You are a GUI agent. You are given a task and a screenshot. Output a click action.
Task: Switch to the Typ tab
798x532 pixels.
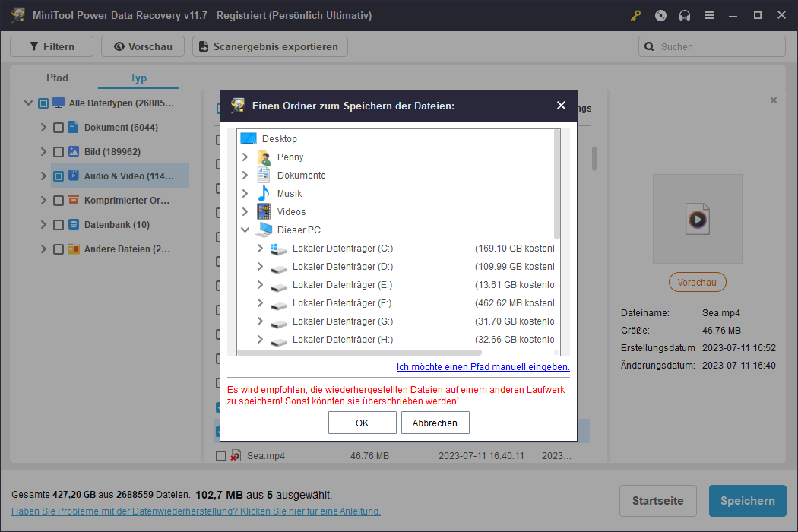[x=138, y=78]
